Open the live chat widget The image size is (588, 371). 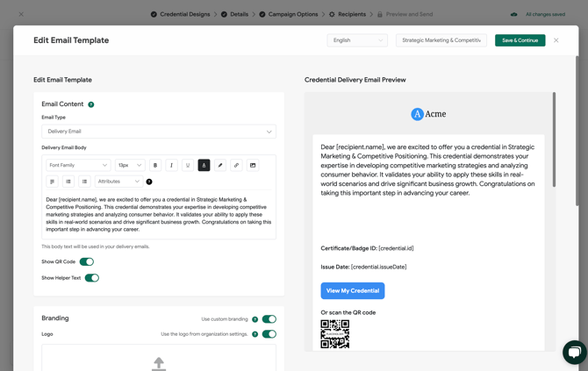click(575, 352)
